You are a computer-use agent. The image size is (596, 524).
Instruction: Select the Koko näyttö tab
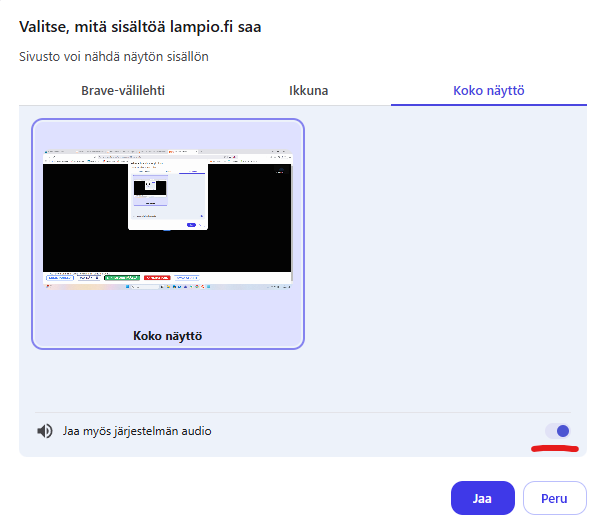coord(489,90)
